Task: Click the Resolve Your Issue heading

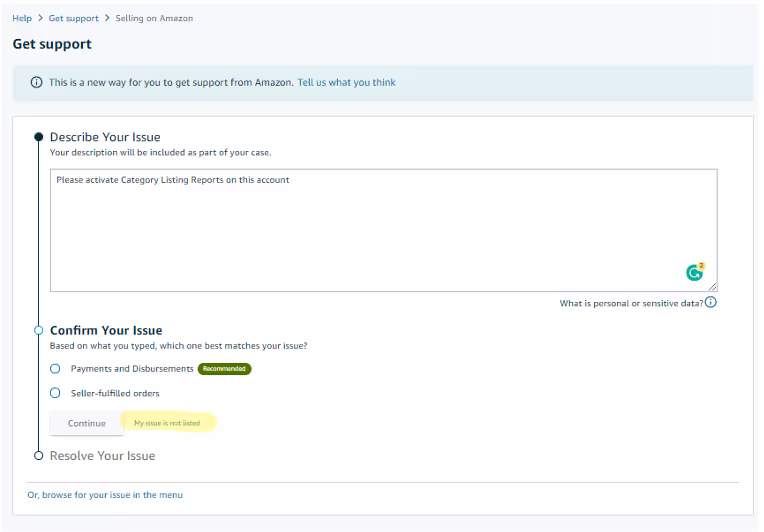Action: (x=102, y=456)
